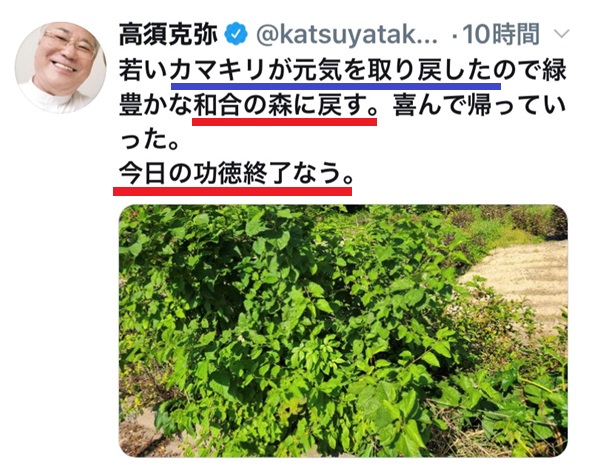The width and height of the screenshot is (596, 472).
Task: Click the word 豊かな in the tweet
Action: (155, 105)
